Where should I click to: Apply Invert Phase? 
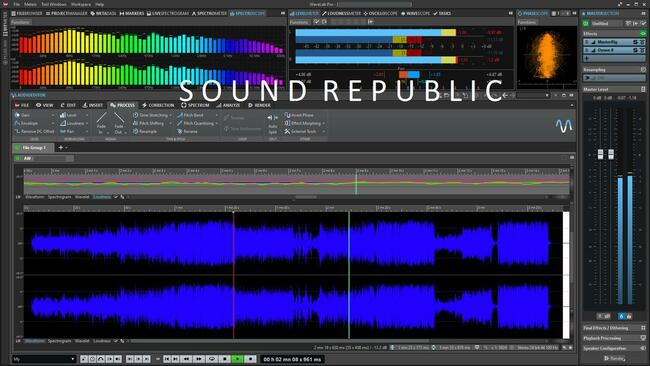point(299,115)
